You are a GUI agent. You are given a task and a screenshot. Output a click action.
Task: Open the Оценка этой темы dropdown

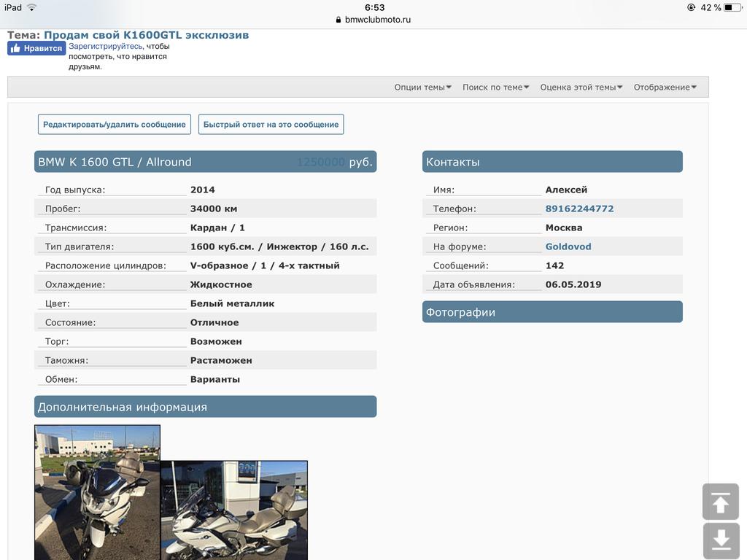coord(581,87)
